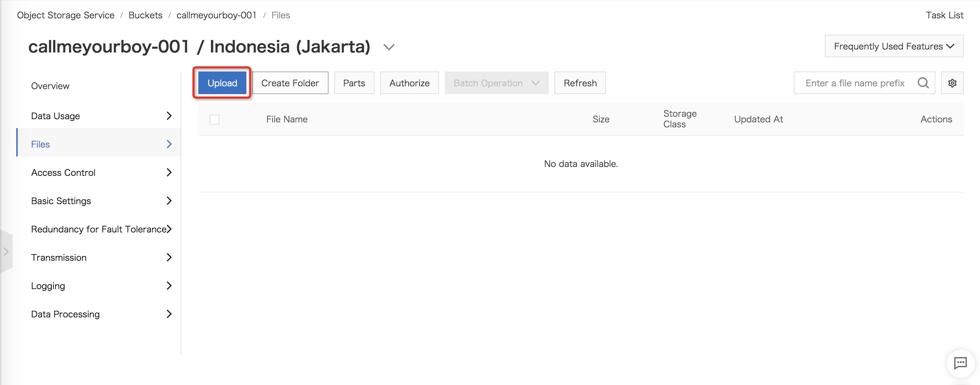
Task: Open the chat support bubble icon
Action: pos(960,363)
